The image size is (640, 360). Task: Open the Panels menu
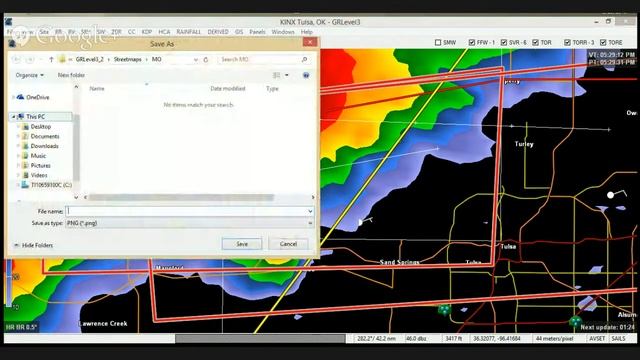click(x=257, y=32)
